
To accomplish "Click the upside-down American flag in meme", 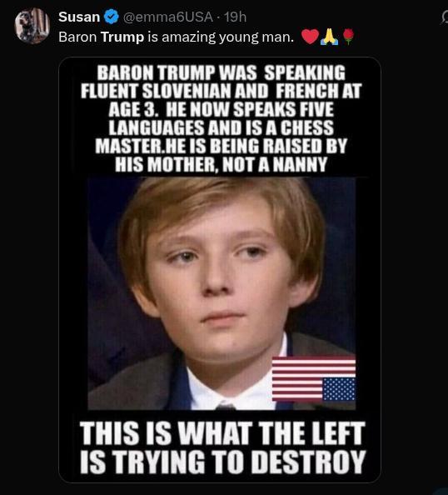I will click(314, 379).
